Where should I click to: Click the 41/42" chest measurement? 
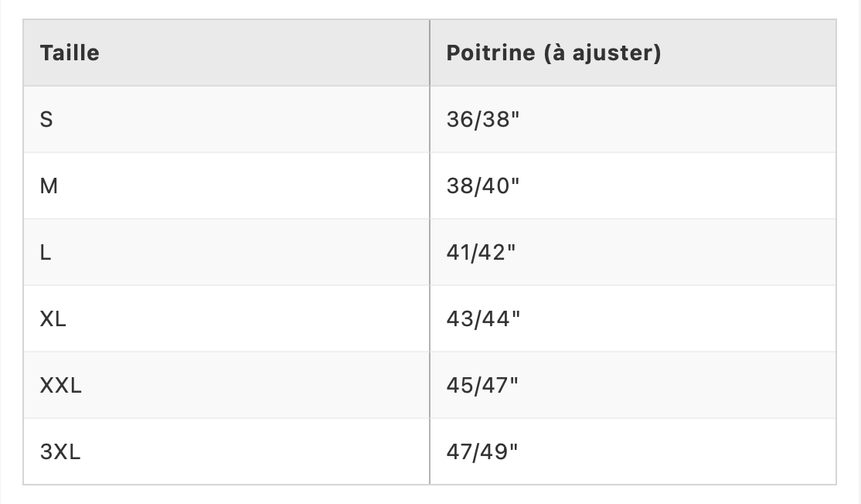point(481,253)
